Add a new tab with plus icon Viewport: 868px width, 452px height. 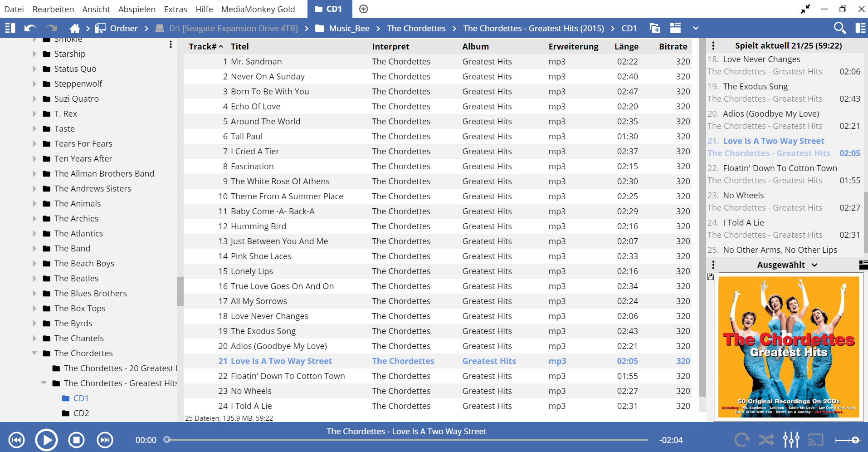point(364,9)
